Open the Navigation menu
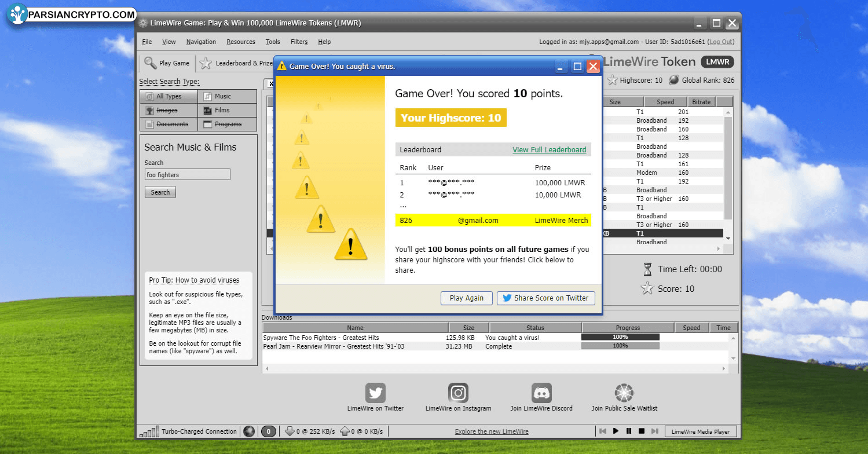Image resolution: width=868 pixels, height=454 pixels. [201, 42]
